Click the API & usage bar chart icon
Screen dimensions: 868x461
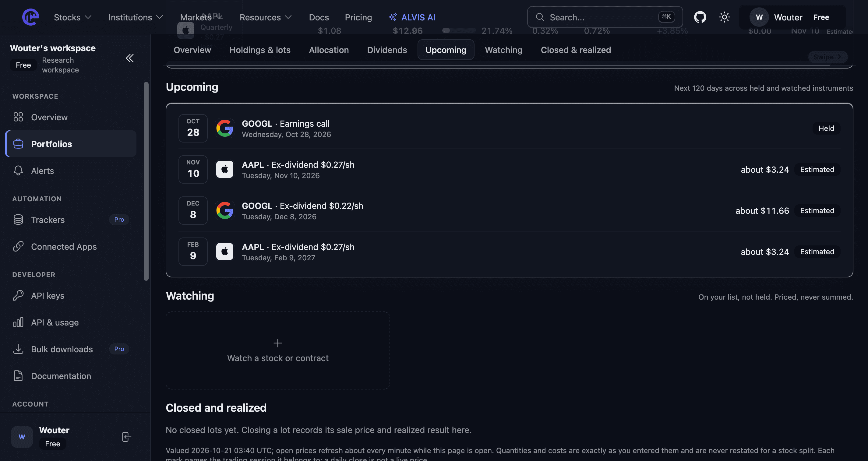tap(18, 322)
